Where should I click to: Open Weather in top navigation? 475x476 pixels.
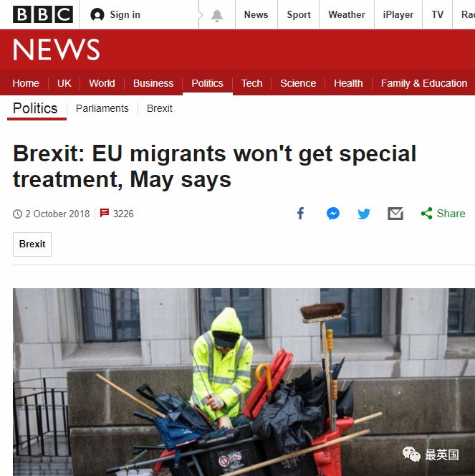[x=346, y=14]
